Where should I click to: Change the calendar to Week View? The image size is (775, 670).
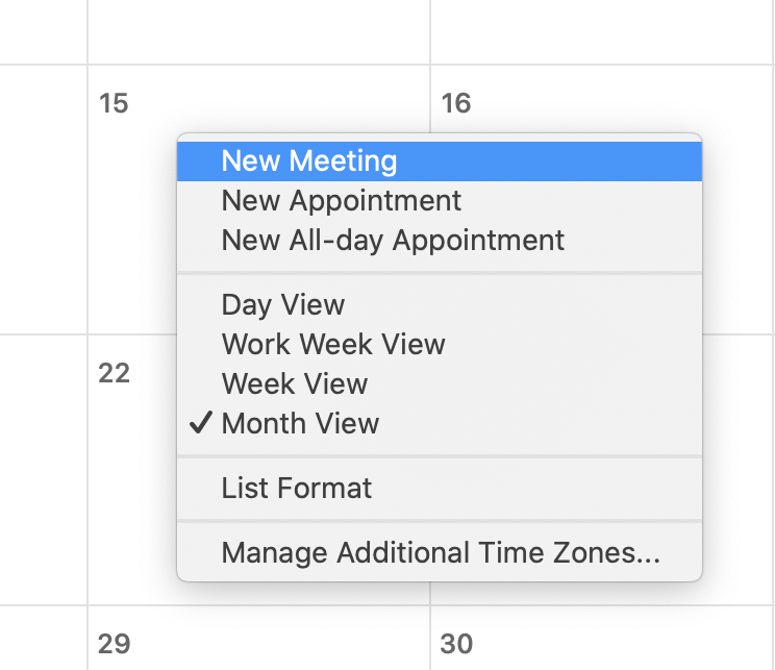(x=294, y=384)
